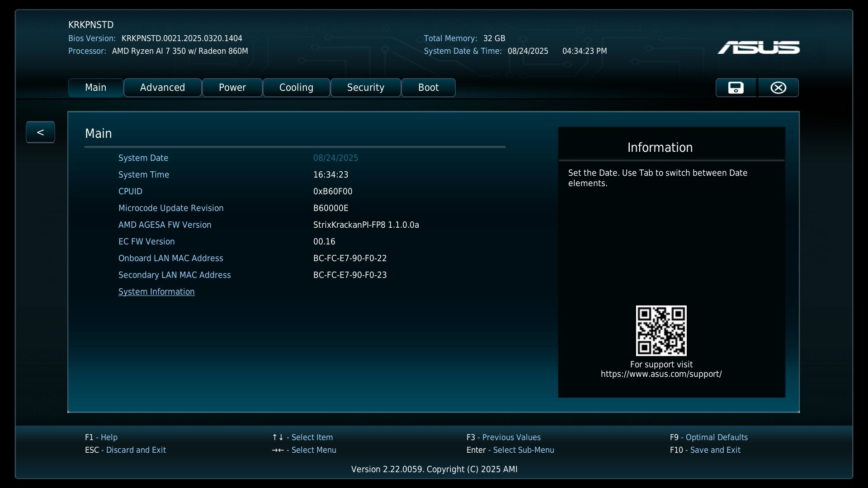Image resolution: width=868 pixels, height=488 pixels.
Task: Switch to the Main tab
Action: tap(95, 88)
